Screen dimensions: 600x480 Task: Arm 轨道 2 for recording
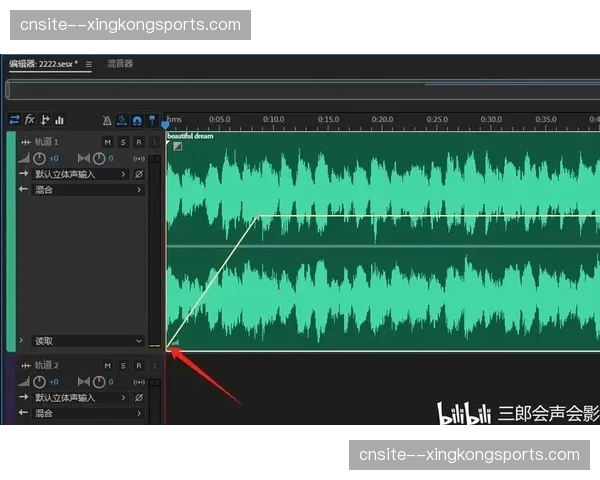(x=138, y=366)
